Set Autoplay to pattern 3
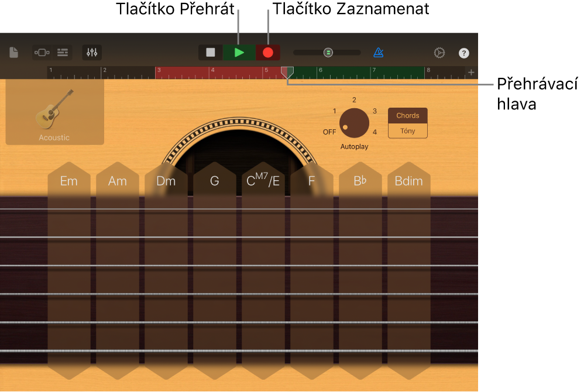The height and width of the screenshot is (392, 584). coord(375,111)
